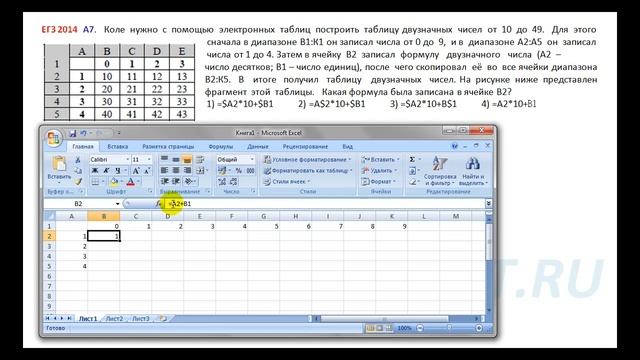Open the Общий number format dropdown
The image size is (640, 360).
(252, 160)
